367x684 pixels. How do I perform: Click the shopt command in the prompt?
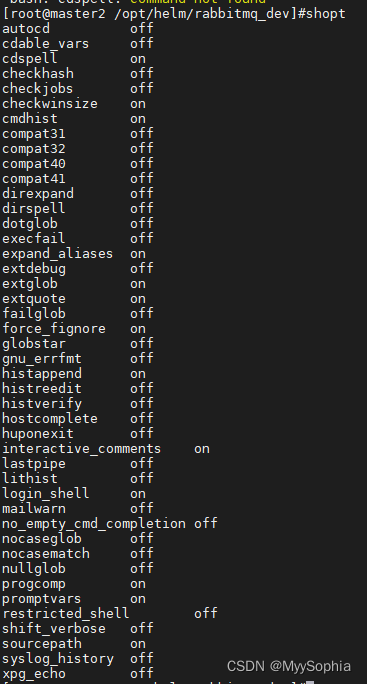[325, 14]
